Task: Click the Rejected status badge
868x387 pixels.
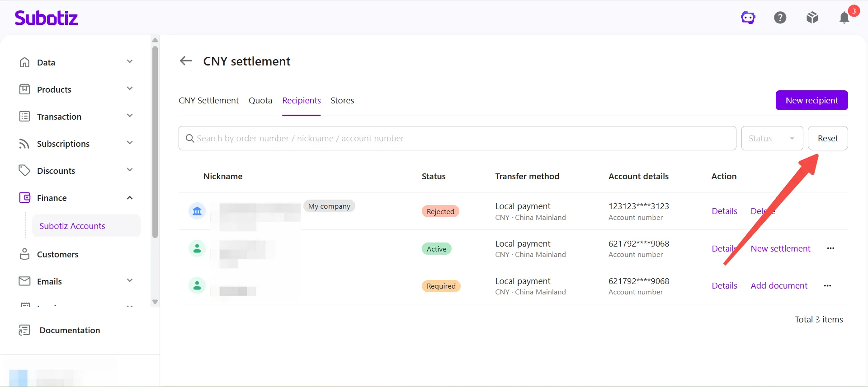Action: click(440, 211)
